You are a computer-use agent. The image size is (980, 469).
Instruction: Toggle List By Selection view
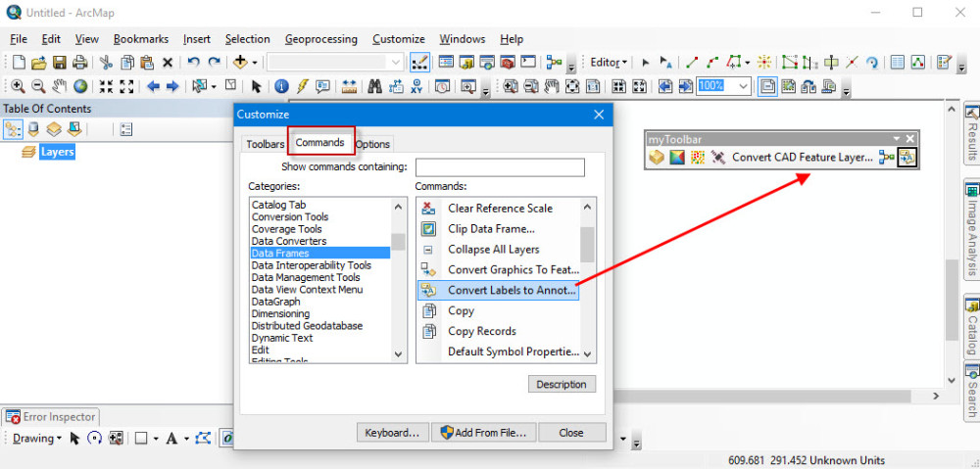(74, 129)
